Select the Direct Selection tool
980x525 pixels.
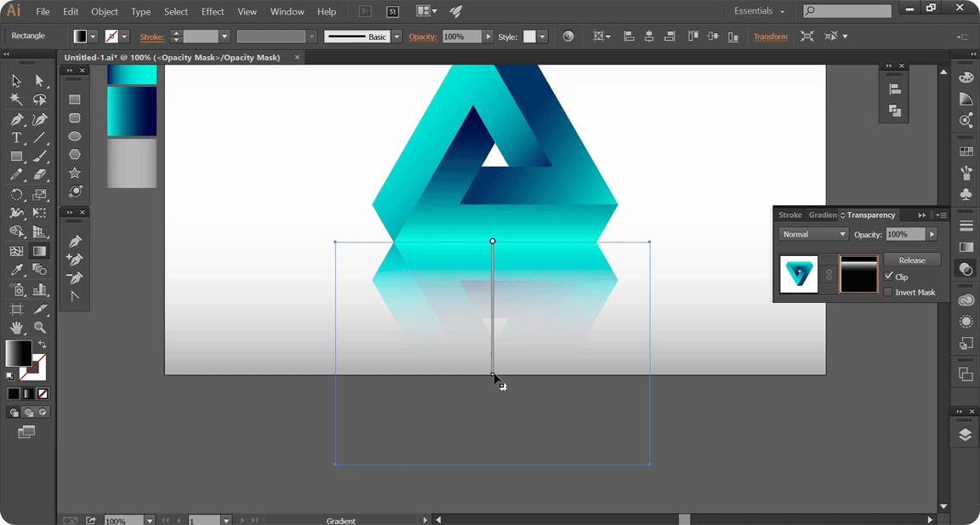pos(39,81)
